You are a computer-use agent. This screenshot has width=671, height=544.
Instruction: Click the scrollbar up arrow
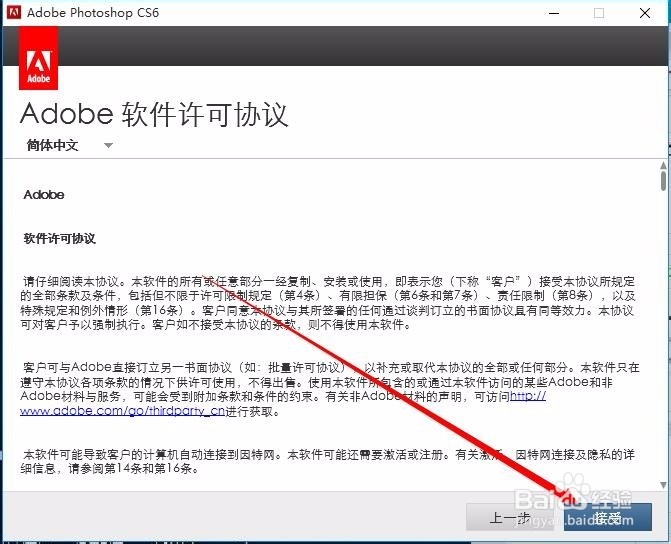pyautogui.click(x=663, y=165)
